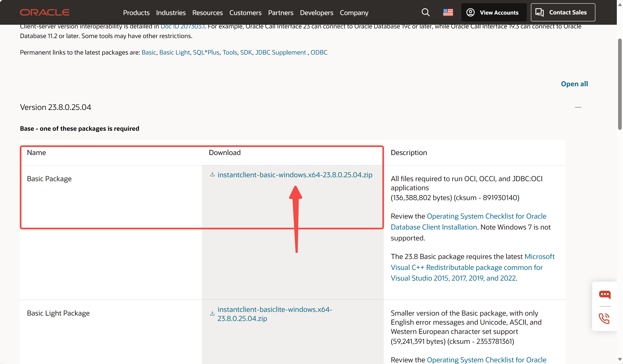Click the Contact Sales button
This screenshot has height=364, width=623.
[x=563, y=12]
